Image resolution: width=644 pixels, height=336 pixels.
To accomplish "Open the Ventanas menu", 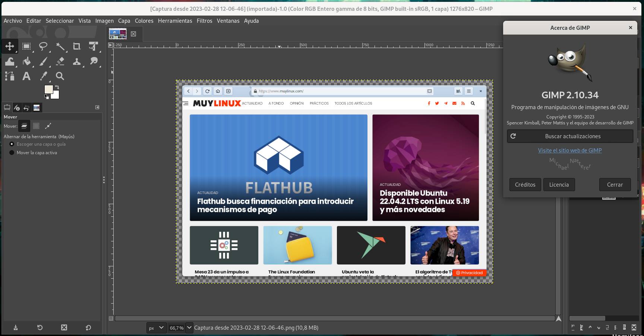I will tap(228, 21).
